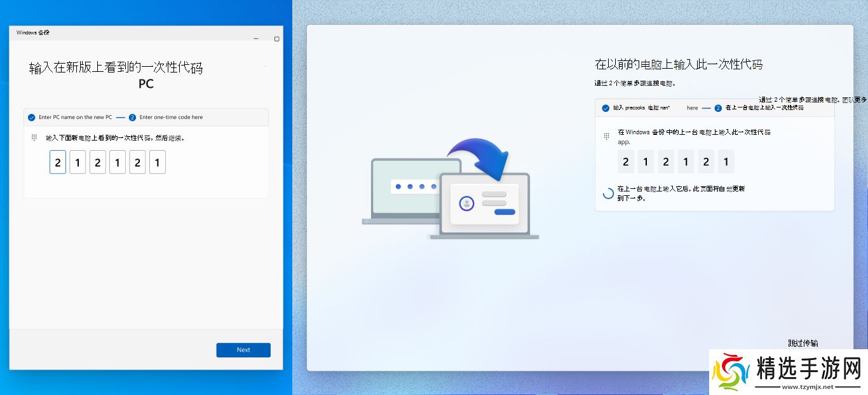Click the Windows 备份 window title bar
The height and width of the screenshot is (395, 868).
[x=127, y=32]
